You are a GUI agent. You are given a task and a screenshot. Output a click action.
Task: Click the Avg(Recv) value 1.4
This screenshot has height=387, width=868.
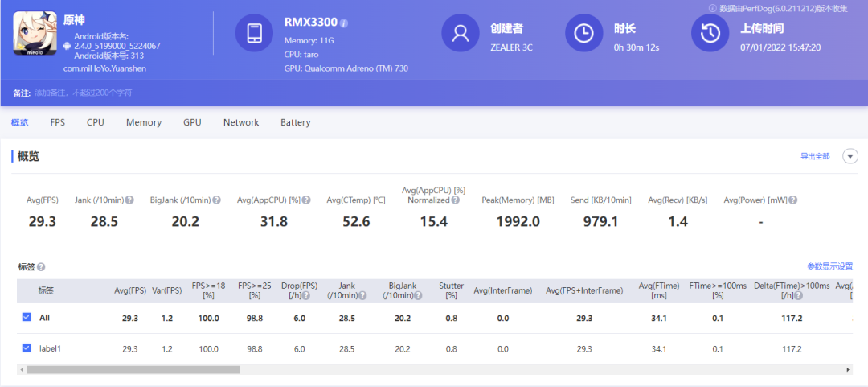(678, 222)
